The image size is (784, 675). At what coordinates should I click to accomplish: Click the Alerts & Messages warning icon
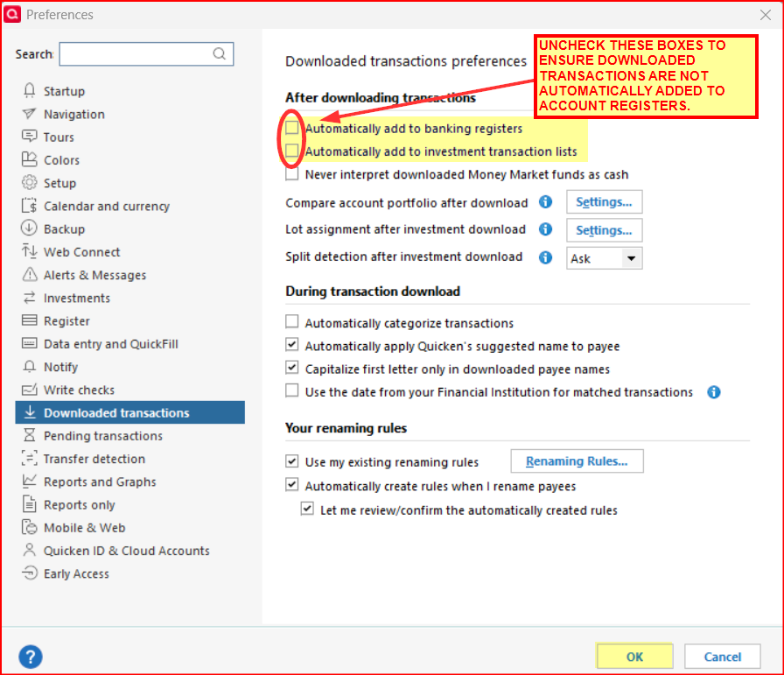pyautogui.click(x=30, y=274)
